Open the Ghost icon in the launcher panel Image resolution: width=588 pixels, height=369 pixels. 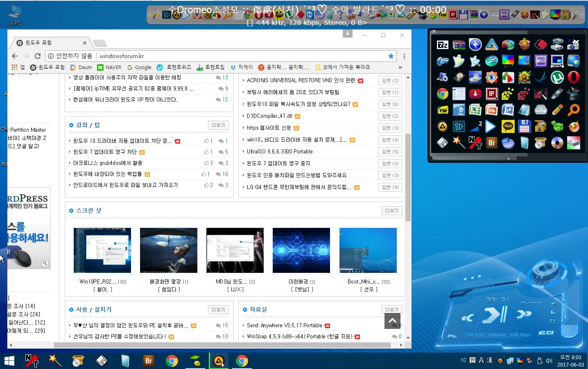pos(459,61)
